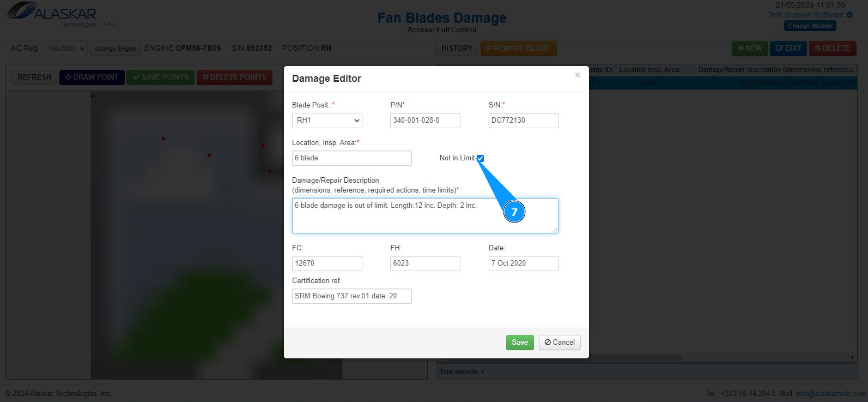
Task: Close the Damage Editor with X icon
Action: coord(578,75)
